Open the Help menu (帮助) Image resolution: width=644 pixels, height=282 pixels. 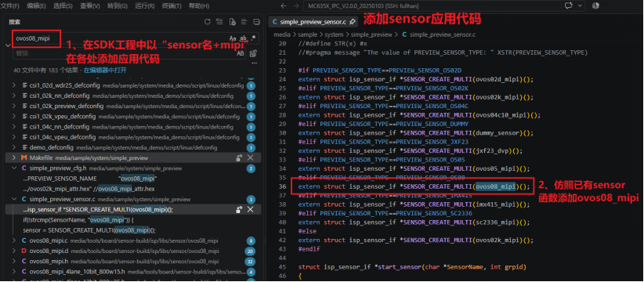199,6
